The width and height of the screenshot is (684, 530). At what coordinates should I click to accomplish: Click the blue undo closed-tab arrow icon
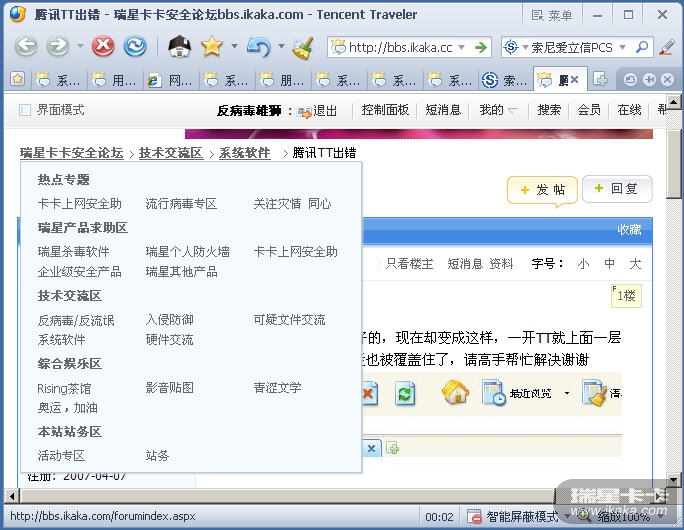pos(259,47)
